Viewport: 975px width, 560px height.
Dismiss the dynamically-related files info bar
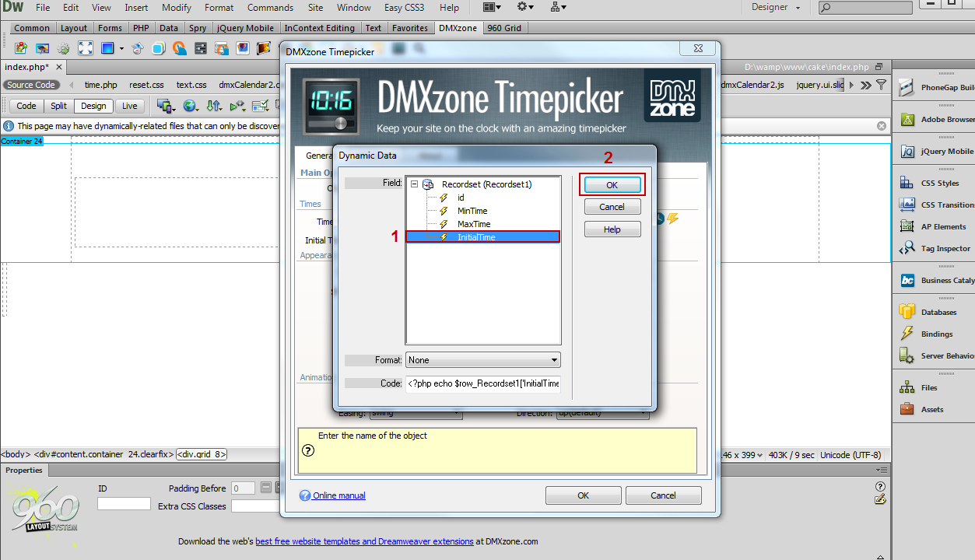[x=882, y=126]
